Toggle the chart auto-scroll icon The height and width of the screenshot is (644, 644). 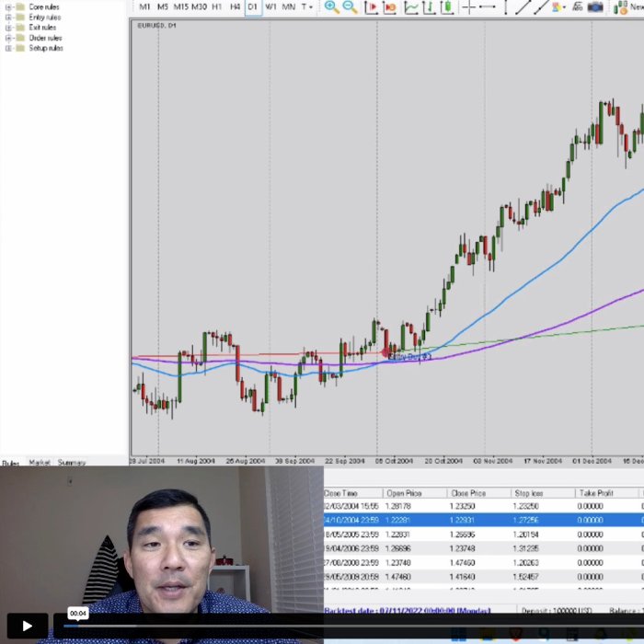click(389, 6)
